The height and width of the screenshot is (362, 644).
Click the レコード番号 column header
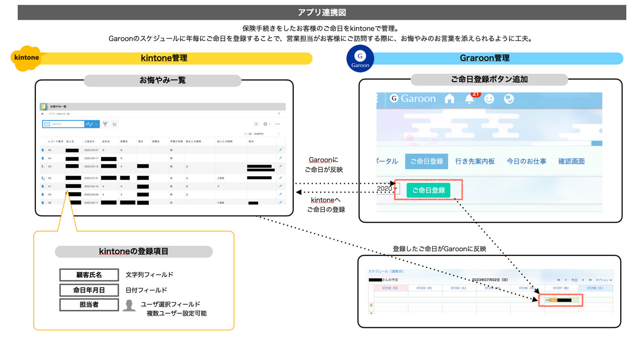tap(55, 141)
